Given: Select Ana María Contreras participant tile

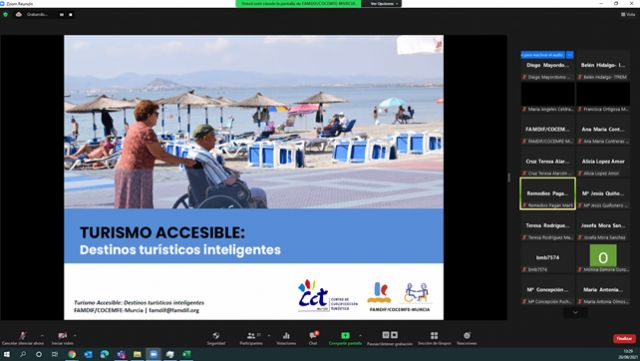Looking at the screenshot, I should [603, 129].
